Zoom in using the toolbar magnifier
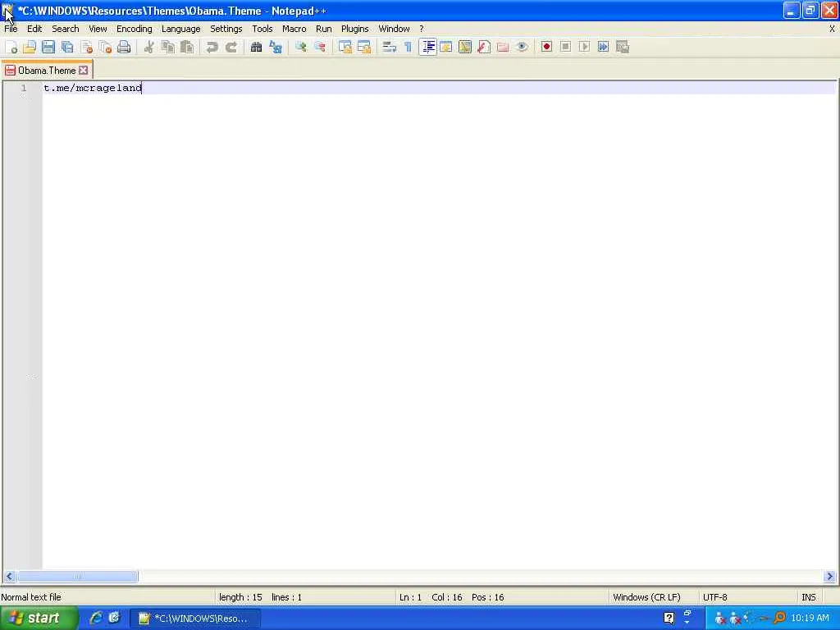Screen dimensions: 840x630 tap(300, 47)
